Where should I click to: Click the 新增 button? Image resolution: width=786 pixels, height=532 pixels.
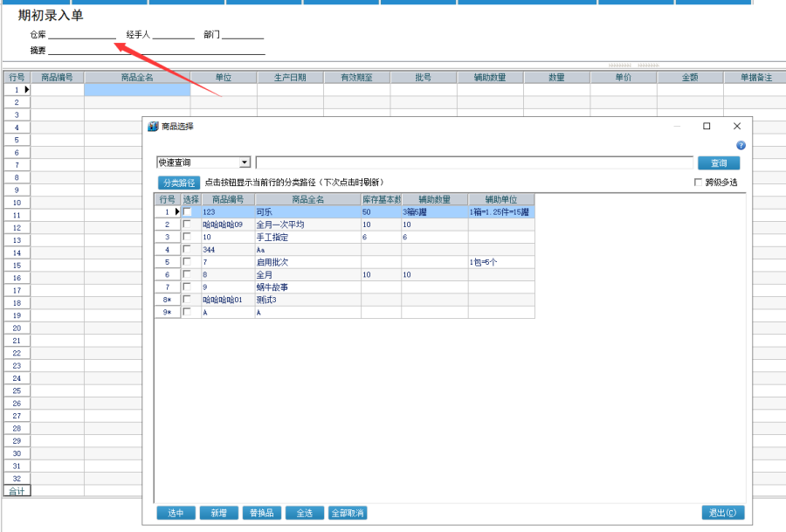218,513
